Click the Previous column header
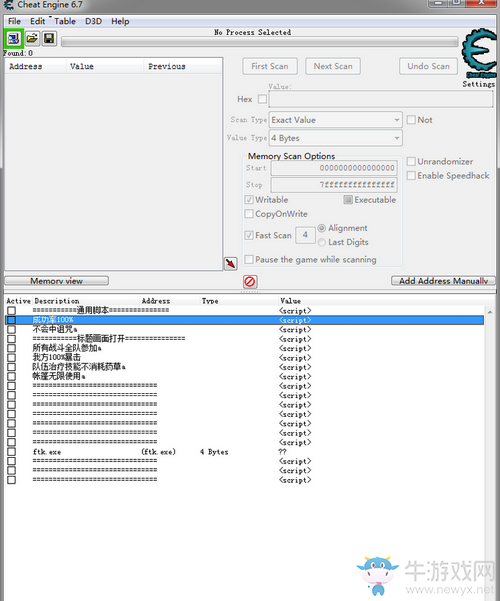Screen dimensions: 500x601 [x=183, y=66]
